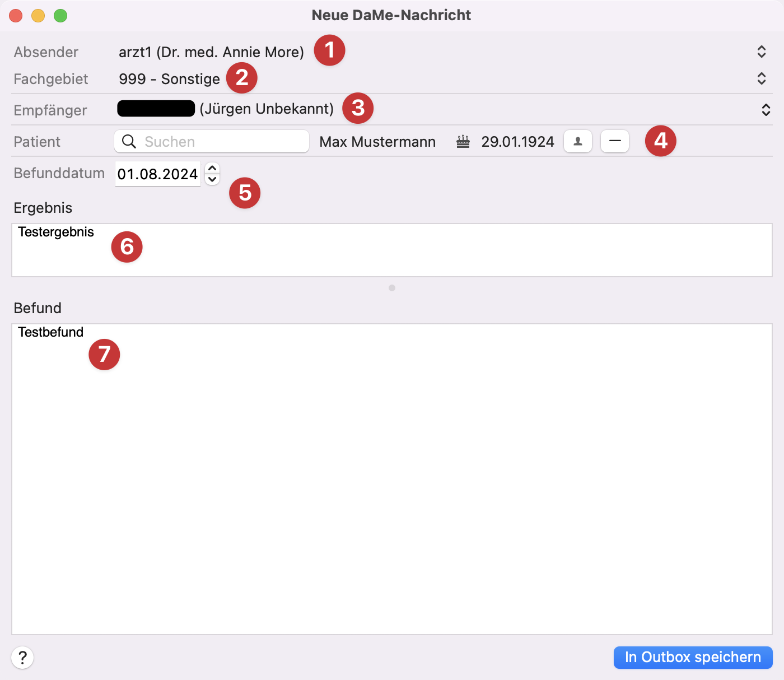
Task: Select the arzt1 (Dr. med. Annie More) sender
Action: pos(211,52)
